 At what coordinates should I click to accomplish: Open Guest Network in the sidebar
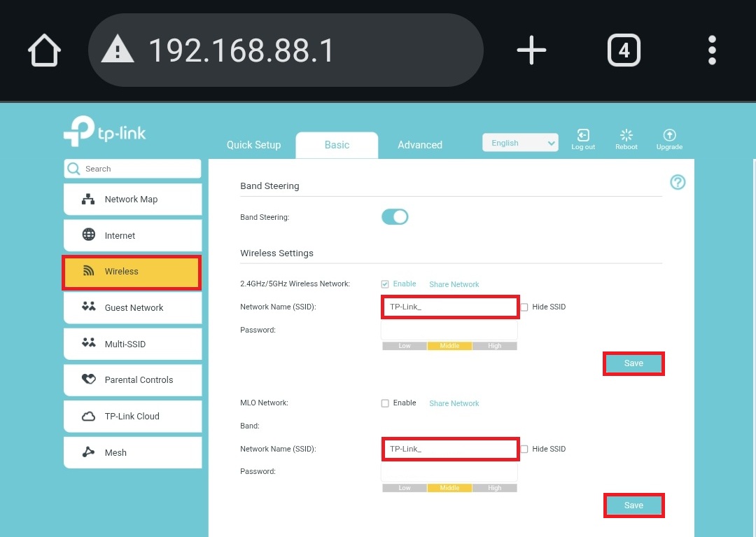click(x=133, y=308)
